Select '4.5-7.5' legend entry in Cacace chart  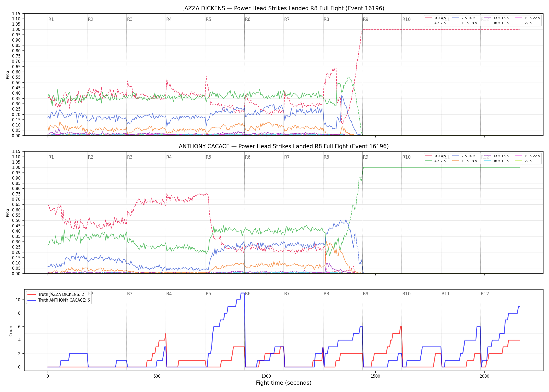coord(436,161)
